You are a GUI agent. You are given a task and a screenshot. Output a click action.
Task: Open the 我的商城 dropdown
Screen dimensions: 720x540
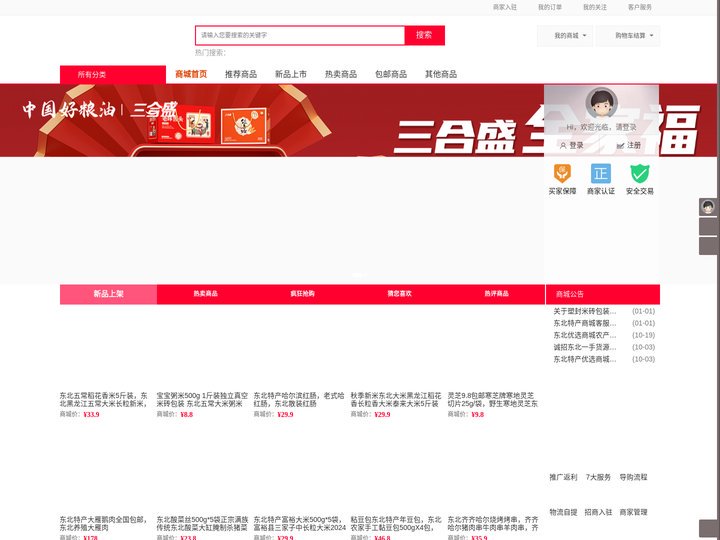click(x=565, y=35)
